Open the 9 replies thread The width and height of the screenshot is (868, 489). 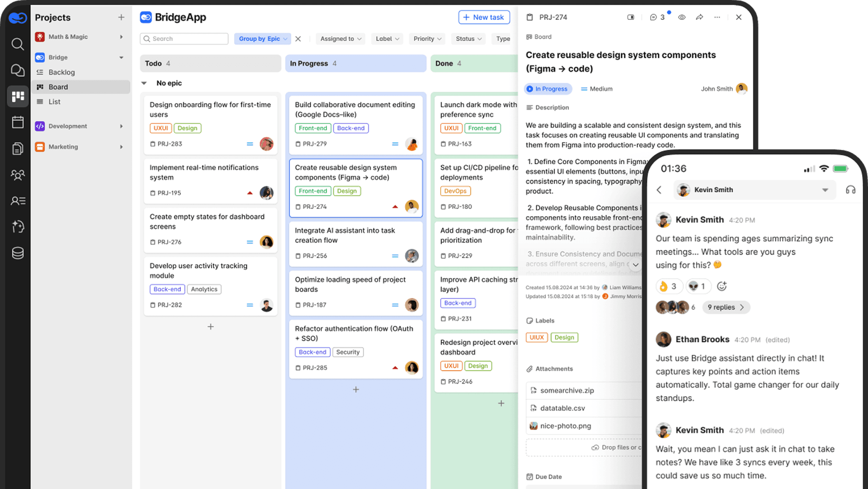coord(726,307)
